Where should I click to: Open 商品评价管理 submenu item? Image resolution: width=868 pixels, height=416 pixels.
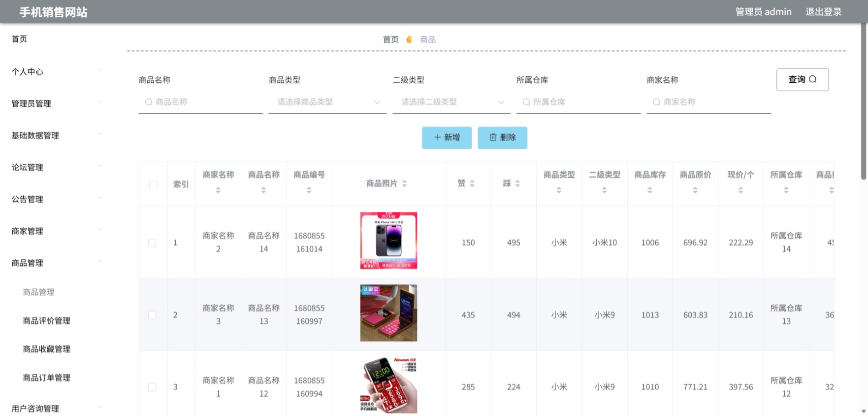pos(47,320)
